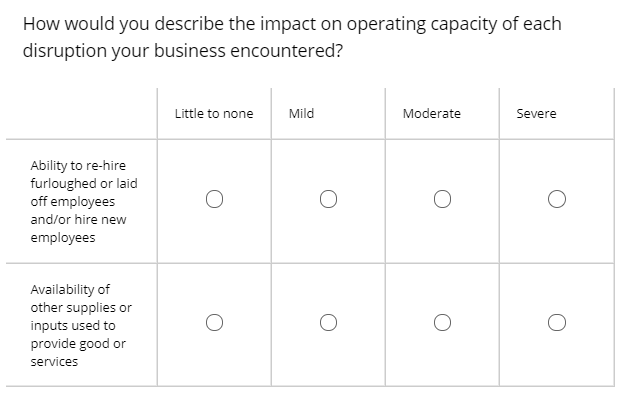Select Little to none for re-hire employees row

pyautogui.click(x=214, y=199)
